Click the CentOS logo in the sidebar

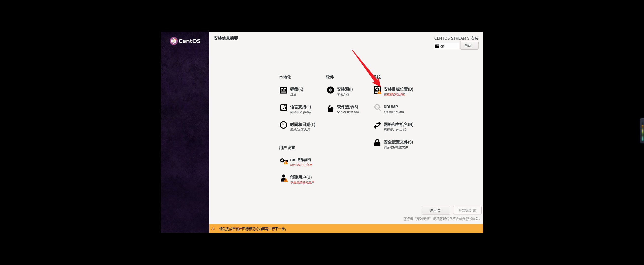pyautogui.click(x=185, y=41)
